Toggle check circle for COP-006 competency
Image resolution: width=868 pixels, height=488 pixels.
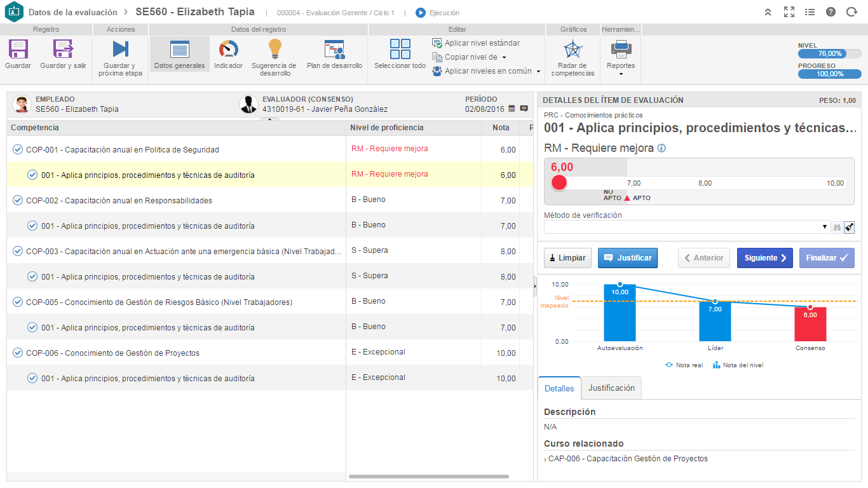pyautogui.click(x=18, y=353)
